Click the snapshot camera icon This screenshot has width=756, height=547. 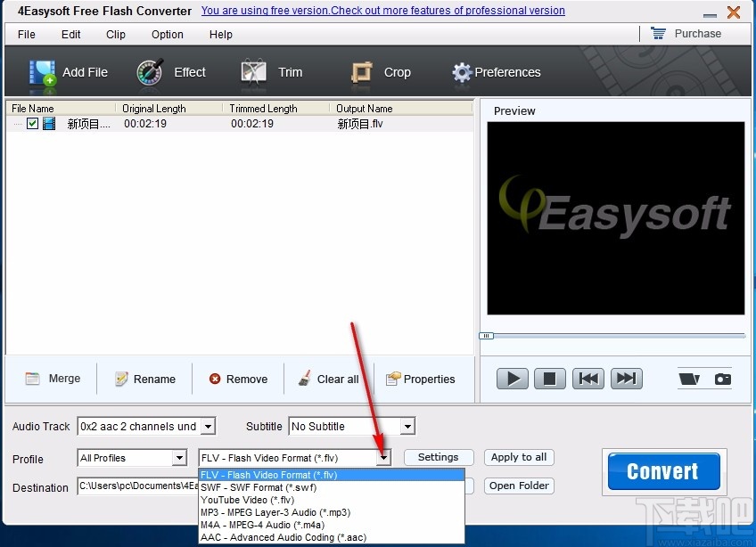[722, 378]
